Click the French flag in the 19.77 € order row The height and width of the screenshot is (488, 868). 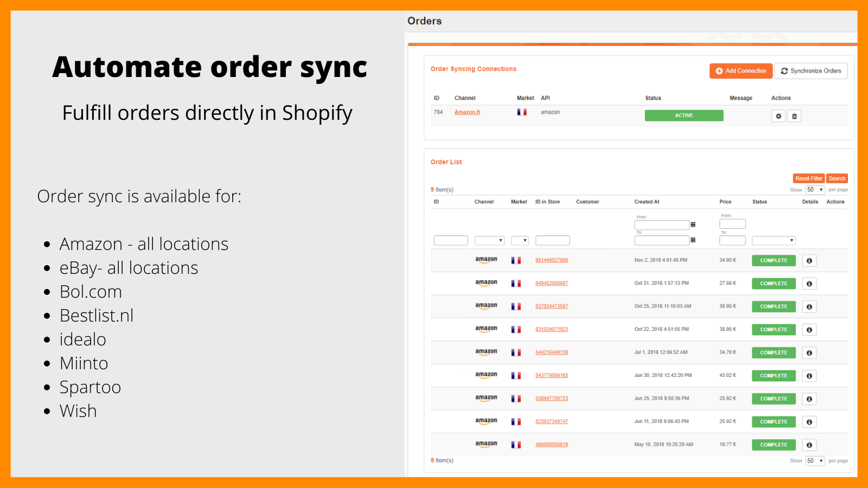click(516, 445)
